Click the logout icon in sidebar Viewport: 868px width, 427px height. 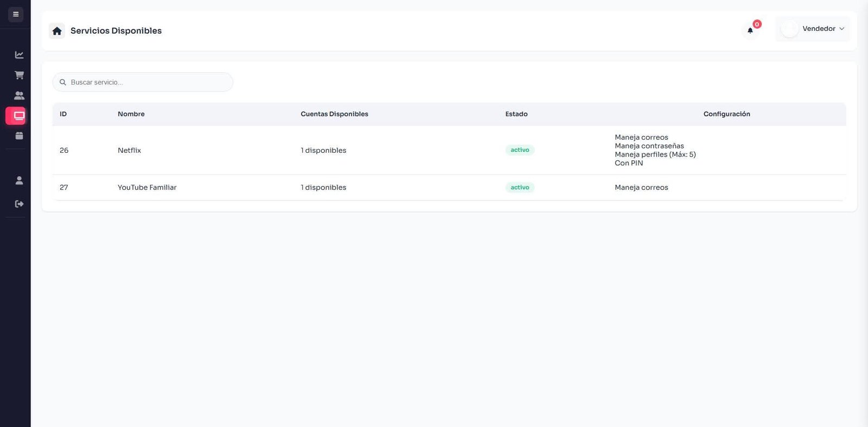pyautogui.click(x=19, y=204)
